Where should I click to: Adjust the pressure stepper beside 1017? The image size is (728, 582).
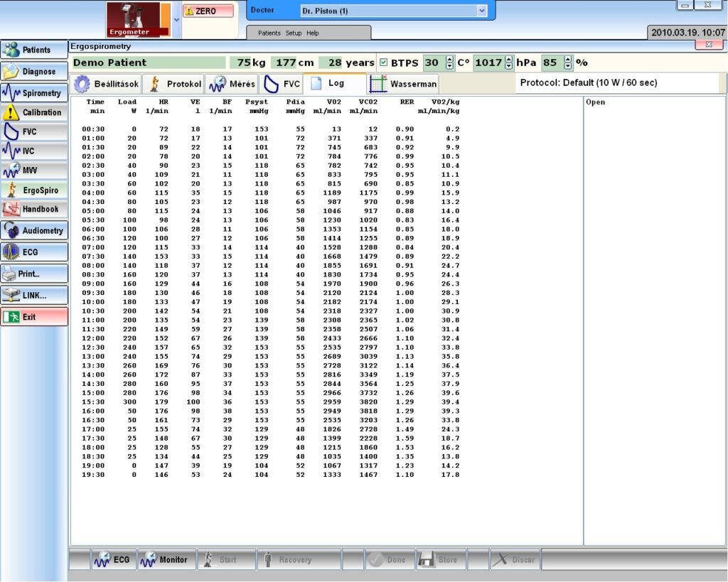509,63
